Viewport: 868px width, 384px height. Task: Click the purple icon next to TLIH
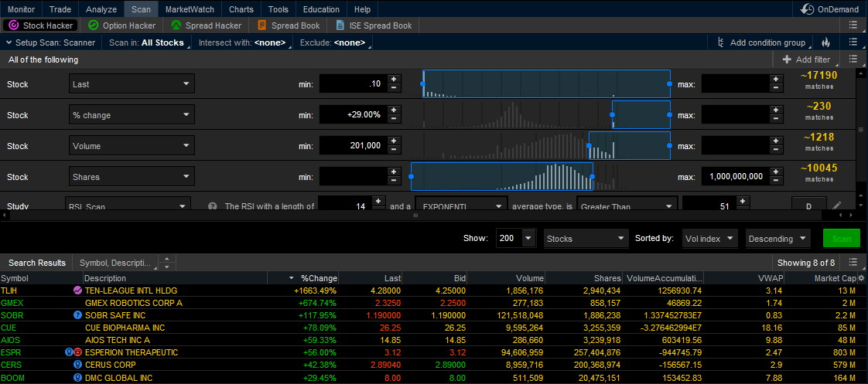tap(77, 291)
